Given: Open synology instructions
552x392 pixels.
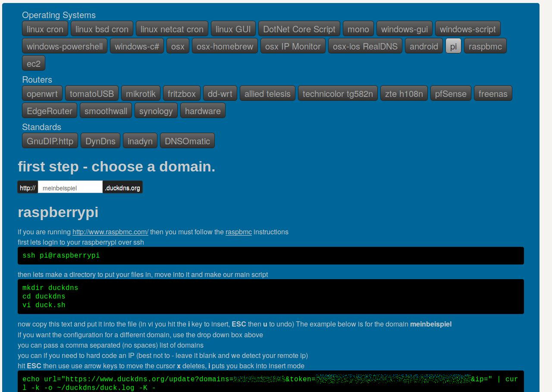Looking at the screenshot, I should [156, 111].
